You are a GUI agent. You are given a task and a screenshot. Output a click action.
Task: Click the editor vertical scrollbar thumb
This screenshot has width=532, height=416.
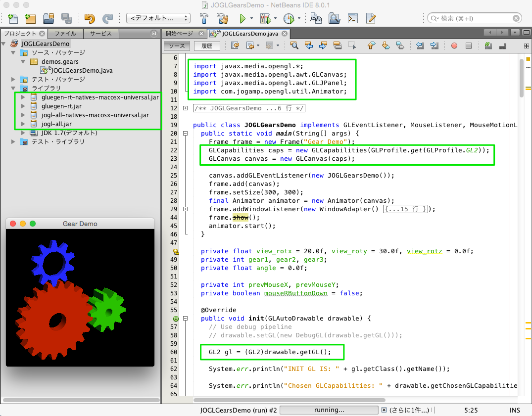[x=522, y=78]
